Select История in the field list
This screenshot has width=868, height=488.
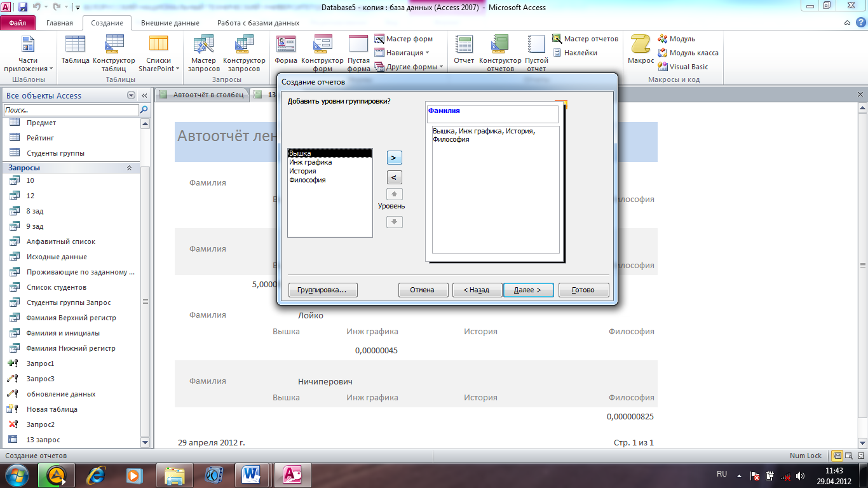click(x=330, y=171)
